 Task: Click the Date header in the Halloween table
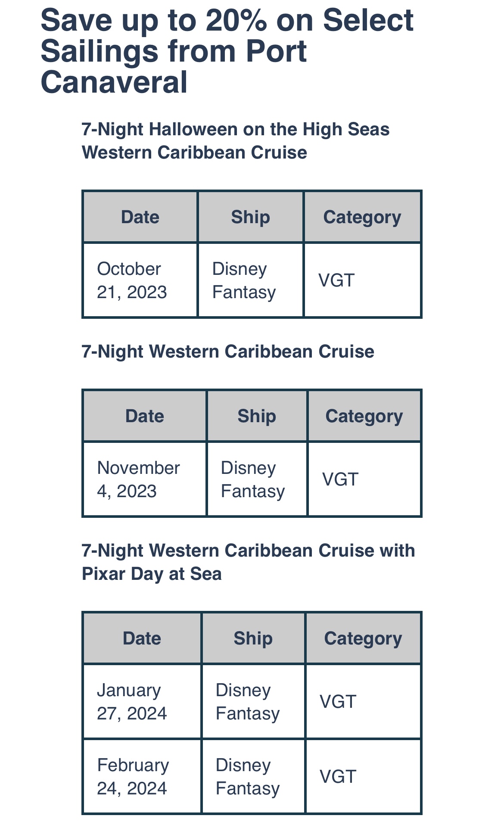click(x=140, y=217)
